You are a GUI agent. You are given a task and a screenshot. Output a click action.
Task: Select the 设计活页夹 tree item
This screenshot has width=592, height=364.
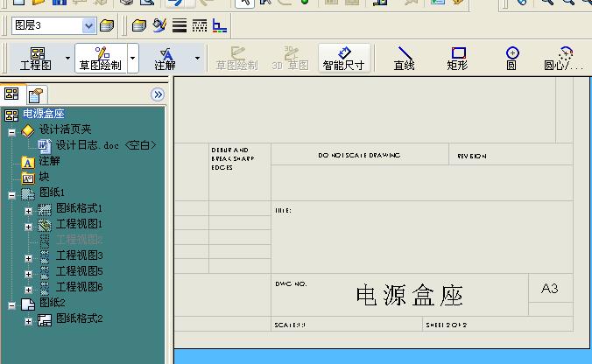[65, 129]
